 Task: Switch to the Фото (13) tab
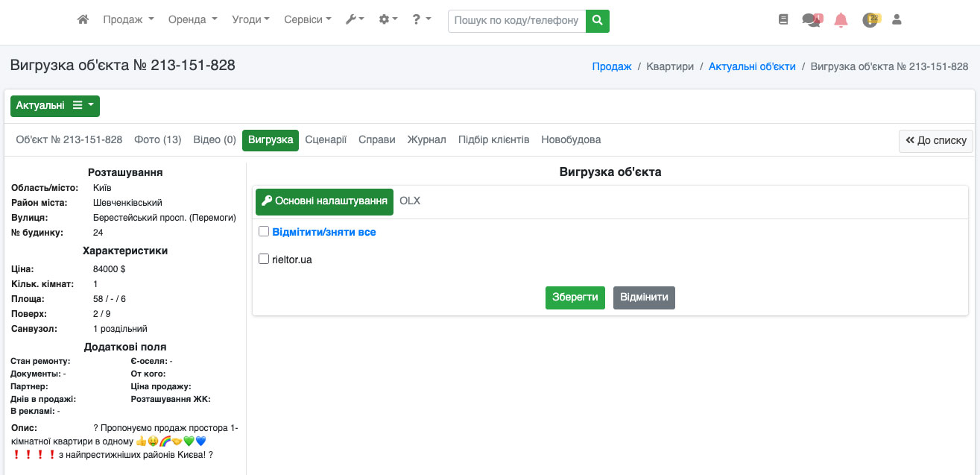(157, 140)
